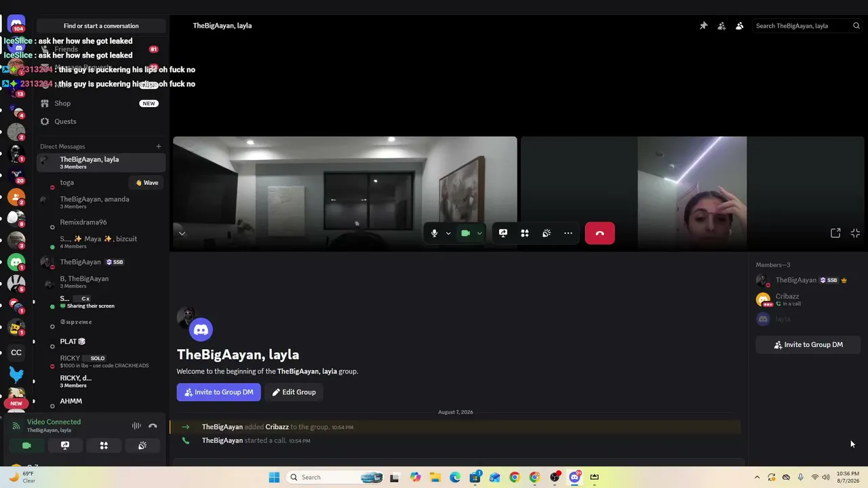Open more call options (three dots)
The image size is (868, 488).
[568, 233]
